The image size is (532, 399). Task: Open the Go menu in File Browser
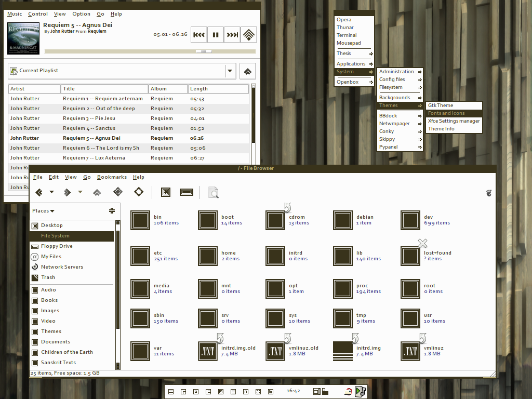[87, 177]
